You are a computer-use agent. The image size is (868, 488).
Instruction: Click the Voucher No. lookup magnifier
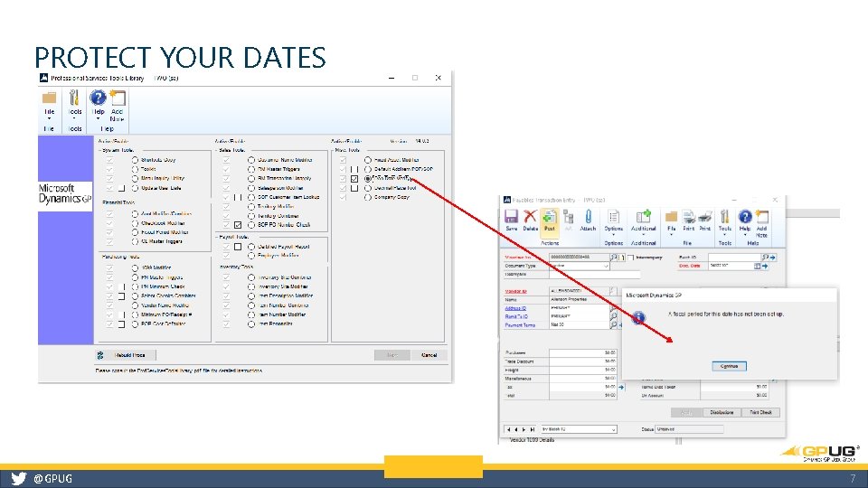click(x=613, y=258)
